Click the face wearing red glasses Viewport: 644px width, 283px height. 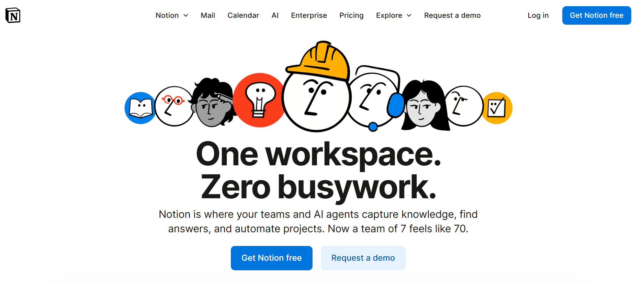coord(174,106)
